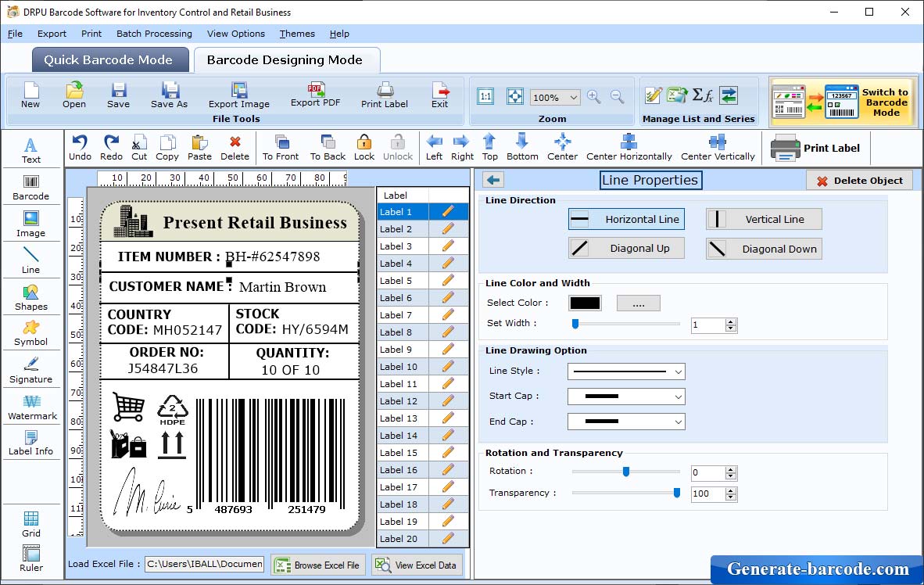
Task: Click the Set Width slider
Action: 626,324
